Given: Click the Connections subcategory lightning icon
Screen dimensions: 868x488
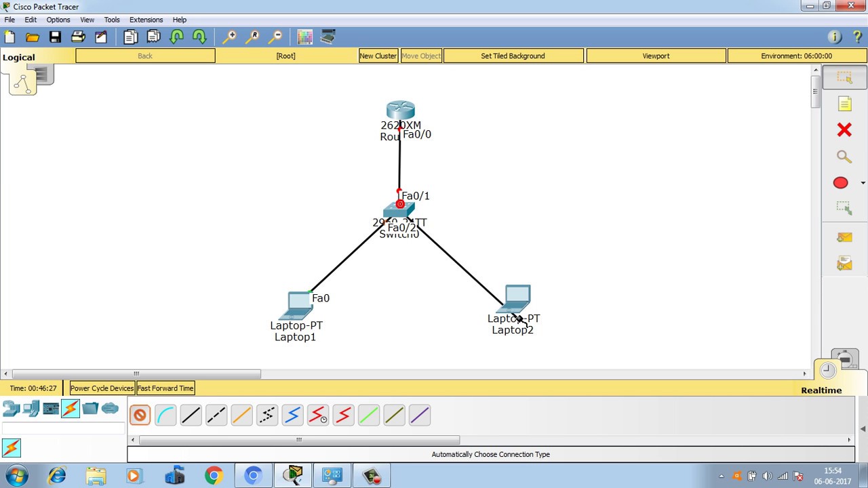Looking at the screenshot, I should click(x=12, y=447).
